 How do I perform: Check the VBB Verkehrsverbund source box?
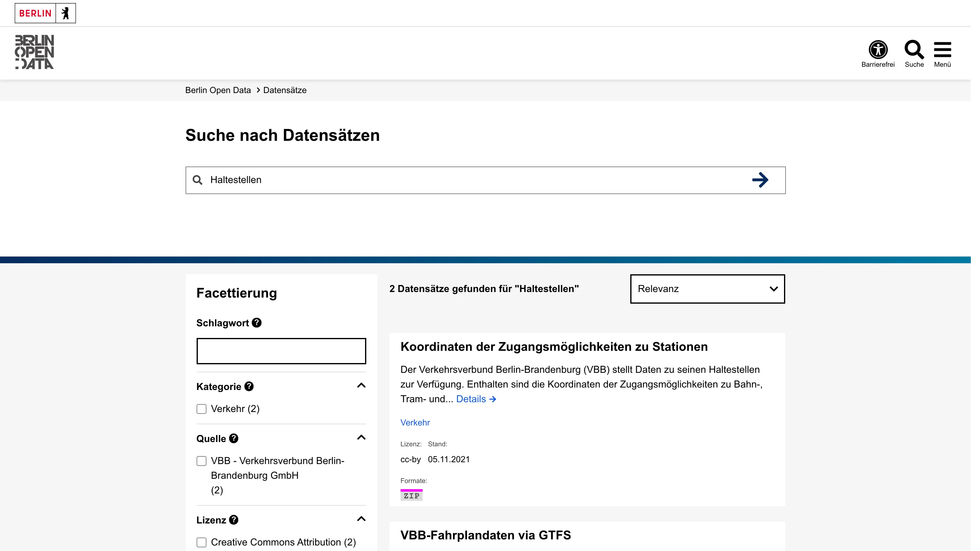[x=201, y=461]
